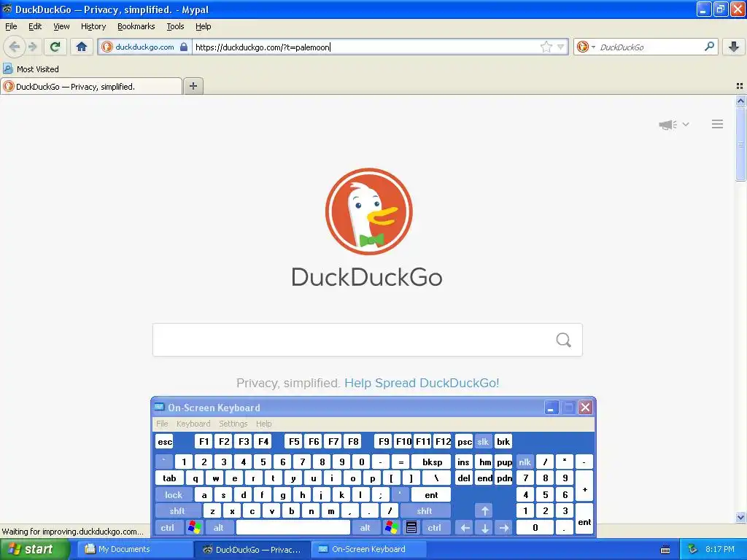This screenshot has width=747, height=560.
Task: Toggle the left alt key
Action: (x=219, y=528)
